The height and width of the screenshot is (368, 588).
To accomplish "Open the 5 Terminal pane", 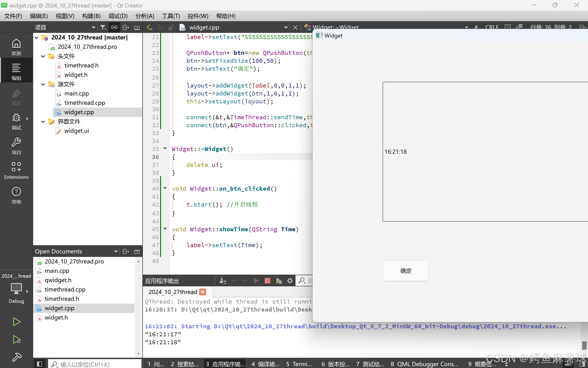I will tap(299, 364).
